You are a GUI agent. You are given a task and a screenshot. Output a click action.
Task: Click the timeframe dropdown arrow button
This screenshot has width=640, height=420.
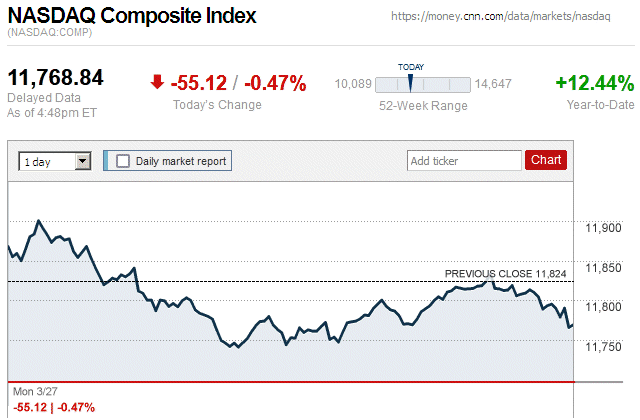point(83,161)
